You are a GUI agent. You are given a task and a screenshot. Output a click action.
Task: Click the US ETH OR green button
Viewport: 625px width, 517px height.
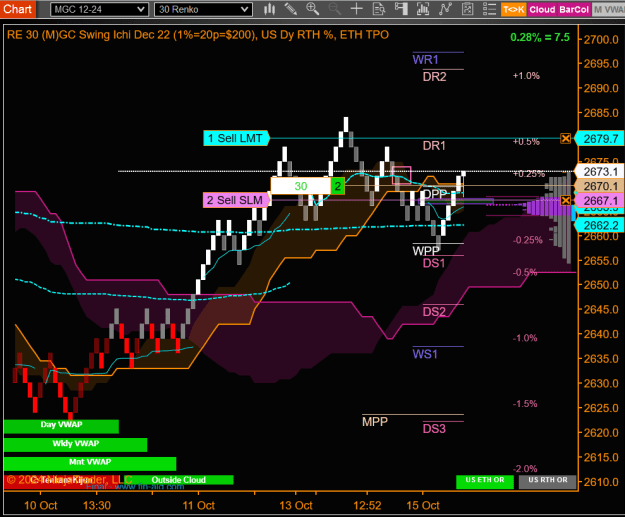pos(485,481)
